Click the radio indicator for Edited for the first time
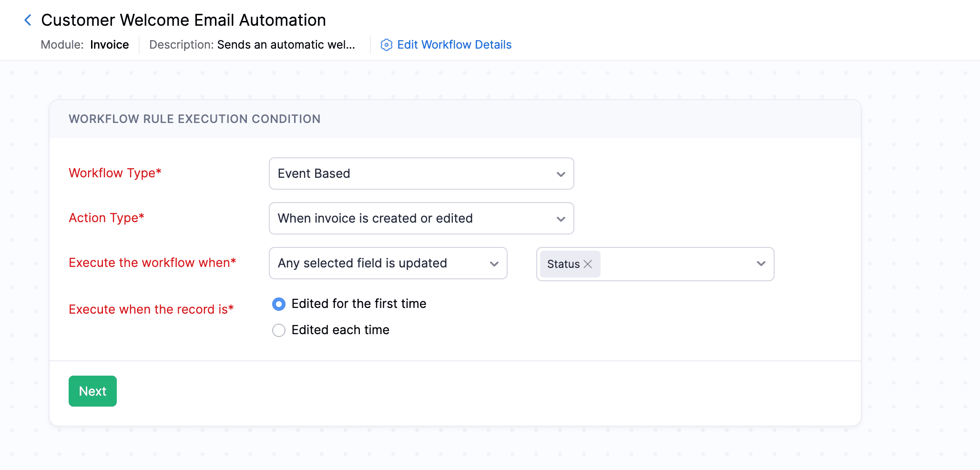 click(279, 304)
